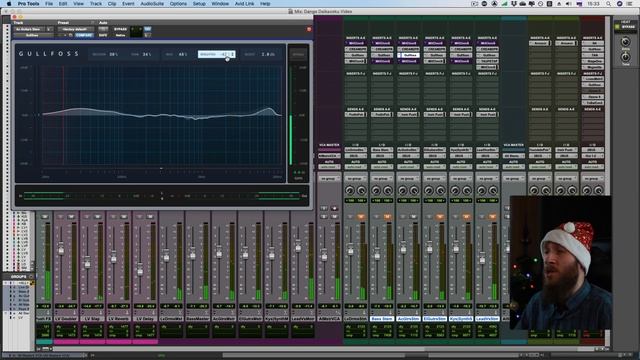Toggle plugin Bypass in header
Viewport: 640px width, 360px height.
coord(120,29)
